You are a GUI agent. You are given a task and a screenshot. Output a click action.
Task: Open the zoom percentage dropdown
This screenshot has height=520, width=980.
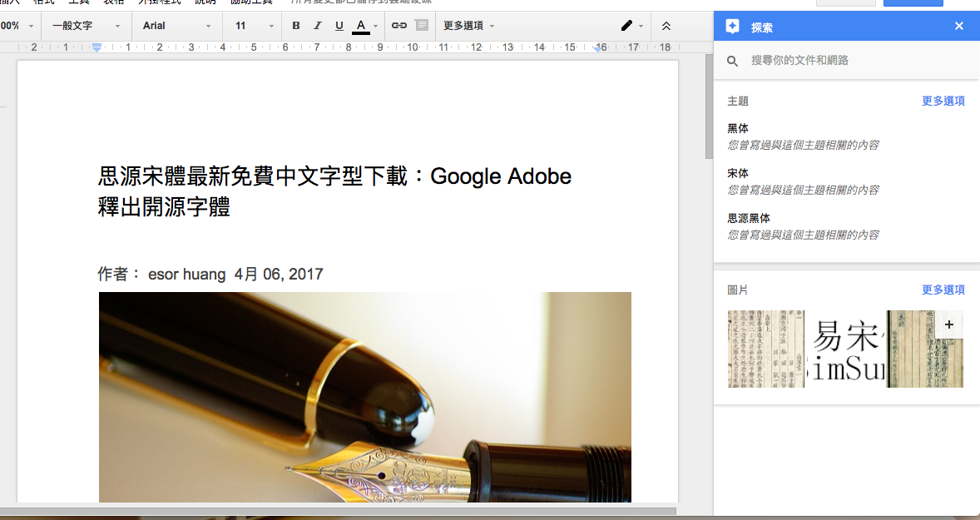tap(17, 26)
